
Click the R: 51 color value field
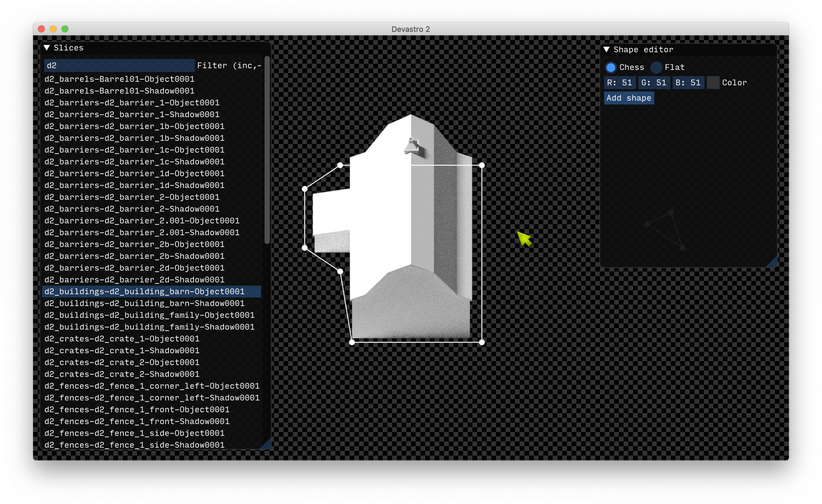coord(620,83)
